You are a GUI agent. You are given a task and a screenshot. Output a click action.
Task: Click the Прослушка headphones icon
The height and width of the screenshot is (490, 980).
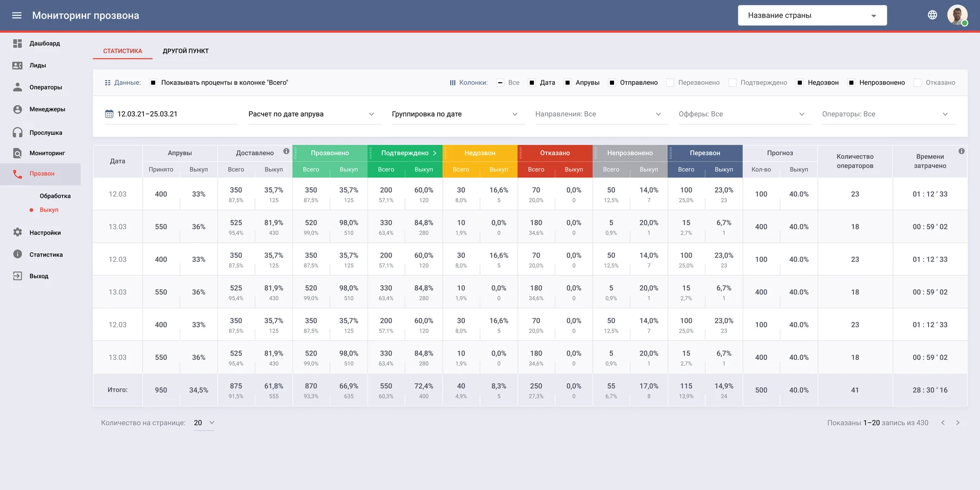click(x=17, y=132)
